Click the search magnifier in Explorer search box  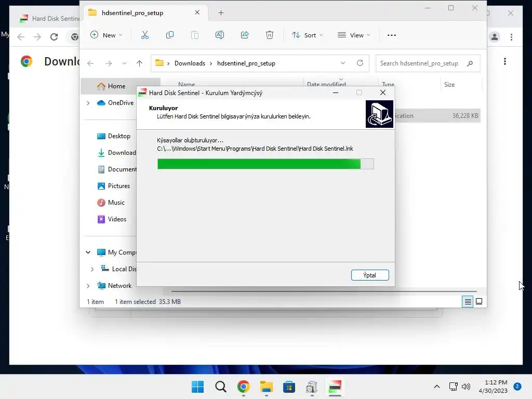coord(470,63)
